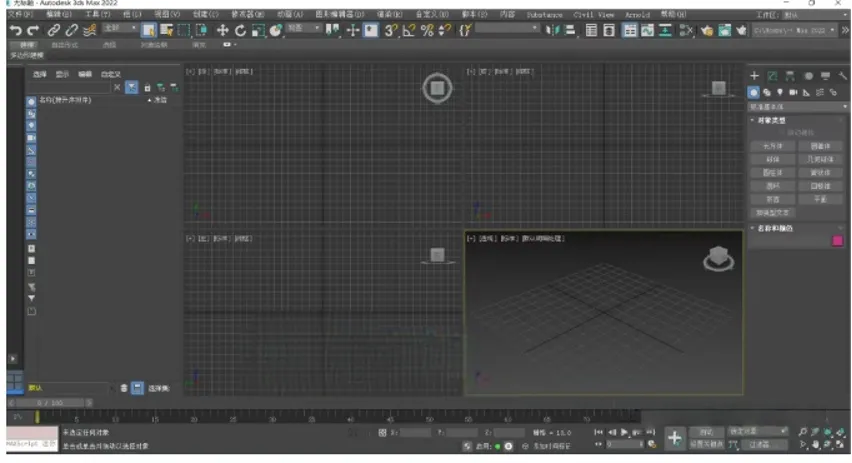Toggle Angle Snap on the toolbar
This screenshot has width=852, height=463.
(409, 30)
